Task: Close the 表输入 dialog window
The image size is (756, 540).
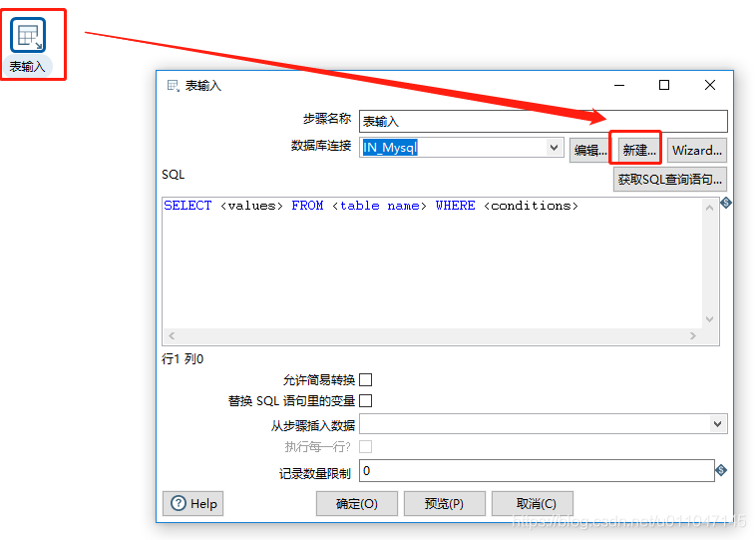Action: [x=710, y=86]
